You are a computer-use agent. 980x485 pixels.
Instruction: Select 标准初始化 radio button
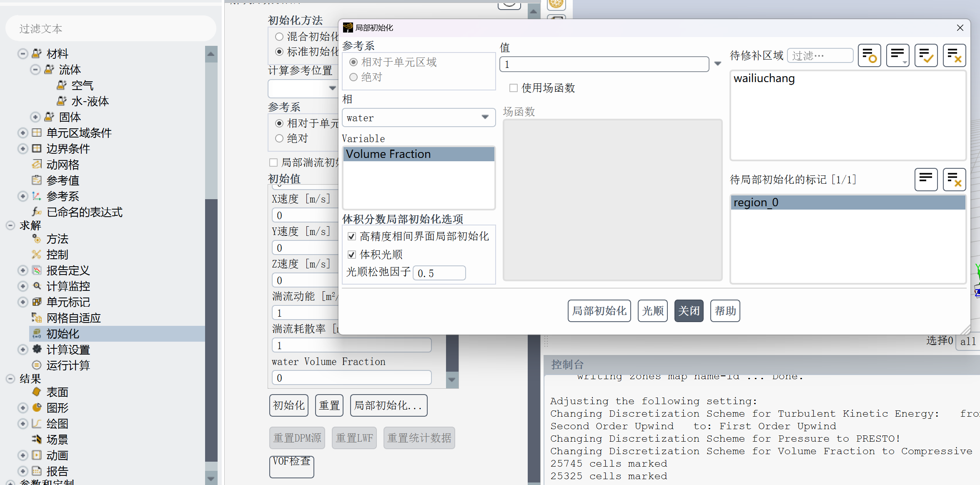(x=279, y=52)
